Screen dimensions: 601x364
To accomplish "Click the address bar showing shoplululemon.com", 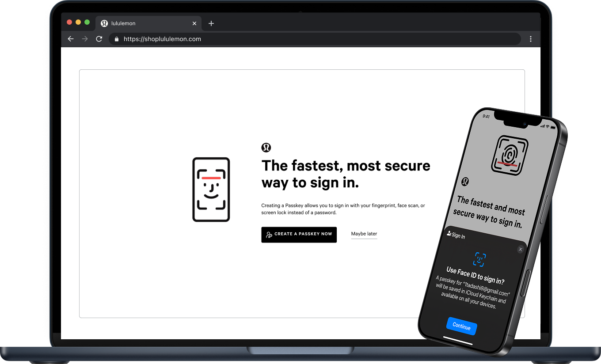I will (x=315, y=39).
